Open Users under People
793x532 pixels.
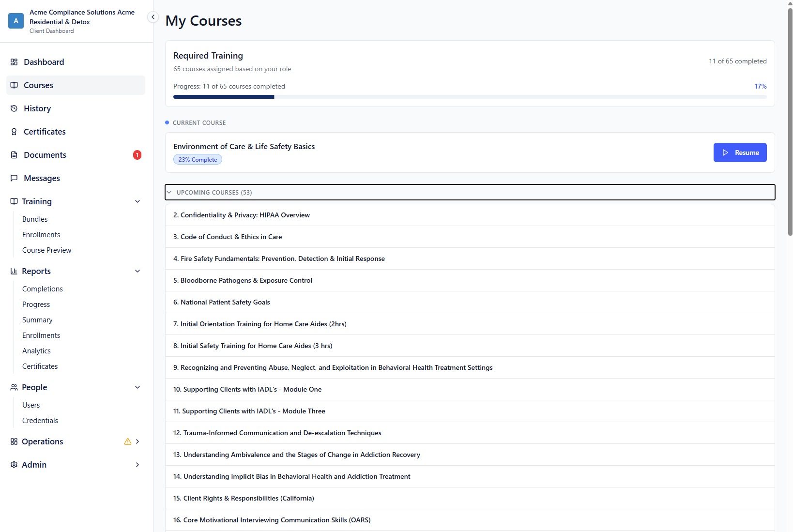[31, 405]
